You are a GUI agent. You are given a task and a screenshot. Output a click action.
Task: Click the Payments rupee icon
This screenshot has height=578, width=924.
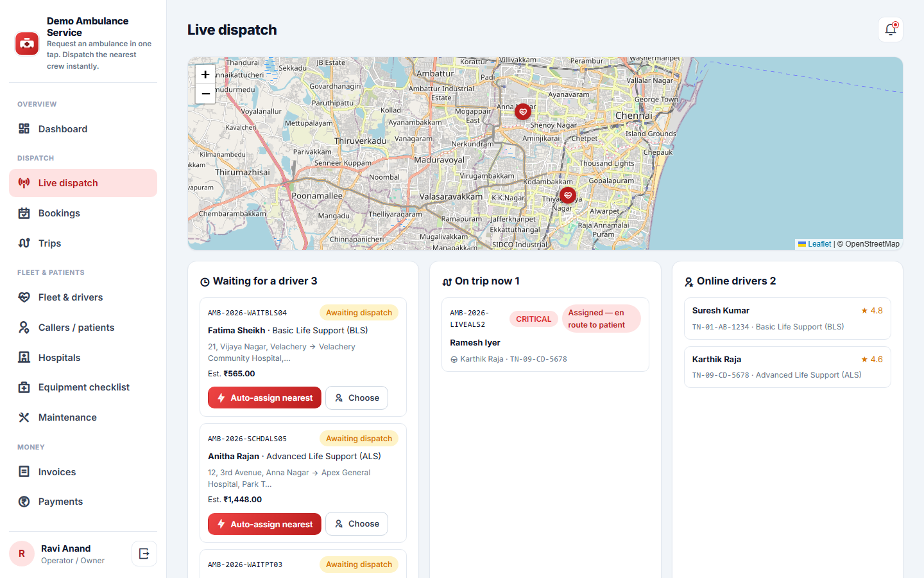(x=24, y=502)
